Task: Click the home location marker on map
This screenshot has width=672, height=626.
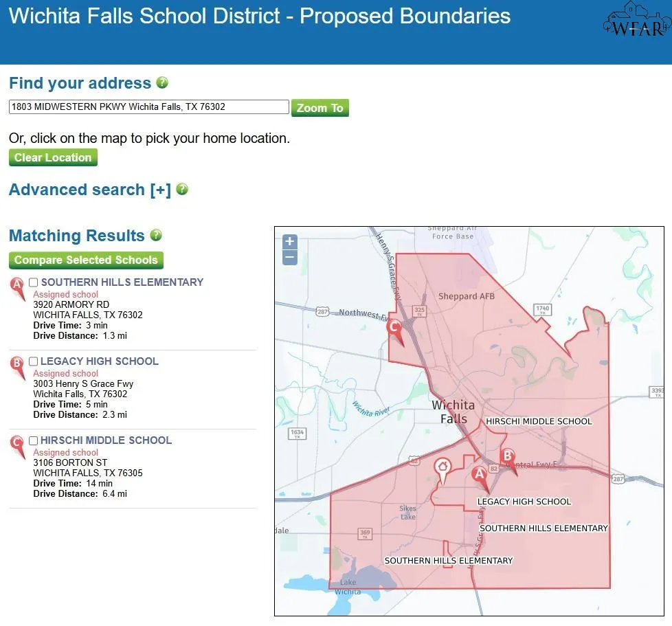Action: coord(443,470)
